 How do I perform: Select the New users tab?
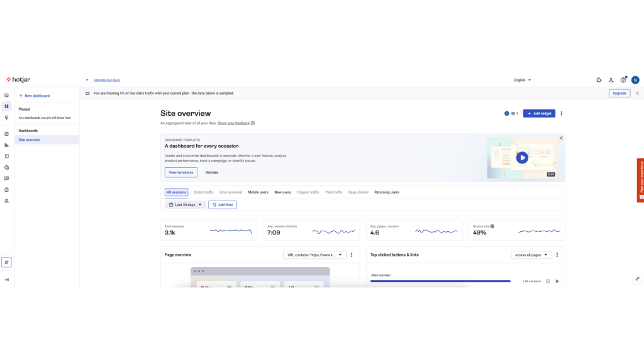pyautogui.click(x=282, y=192)
